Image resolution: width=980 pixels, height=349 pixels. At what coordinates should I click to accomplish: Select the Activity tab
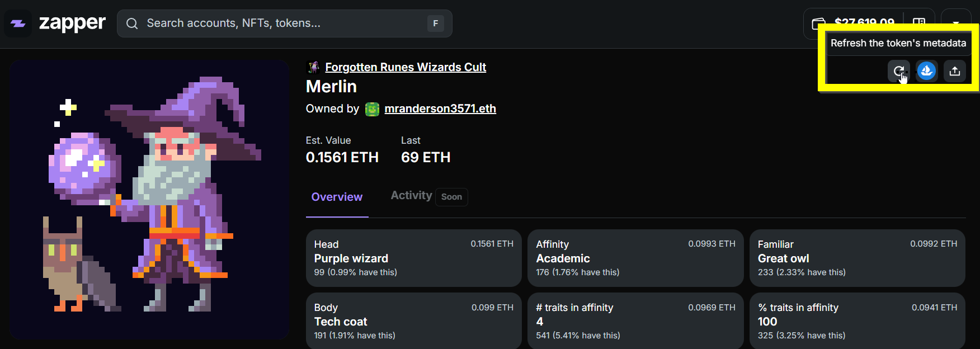coord(411,195)
